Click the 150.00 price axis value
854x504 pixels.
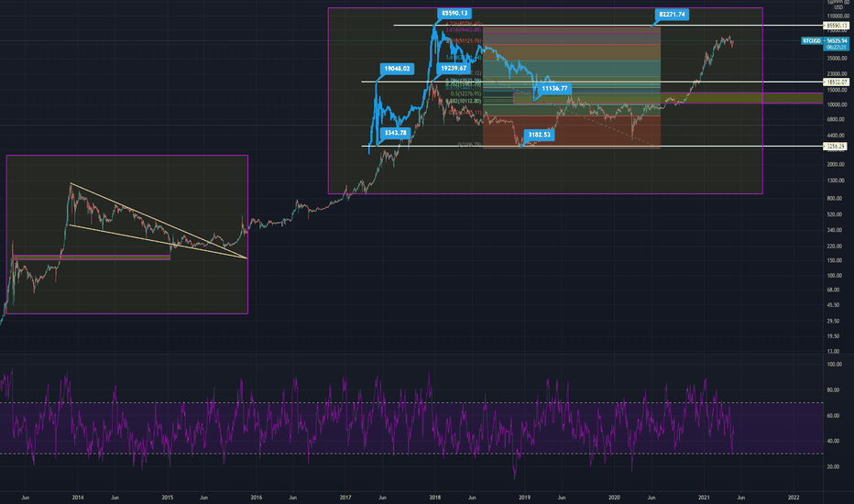(x=836, y=260)
